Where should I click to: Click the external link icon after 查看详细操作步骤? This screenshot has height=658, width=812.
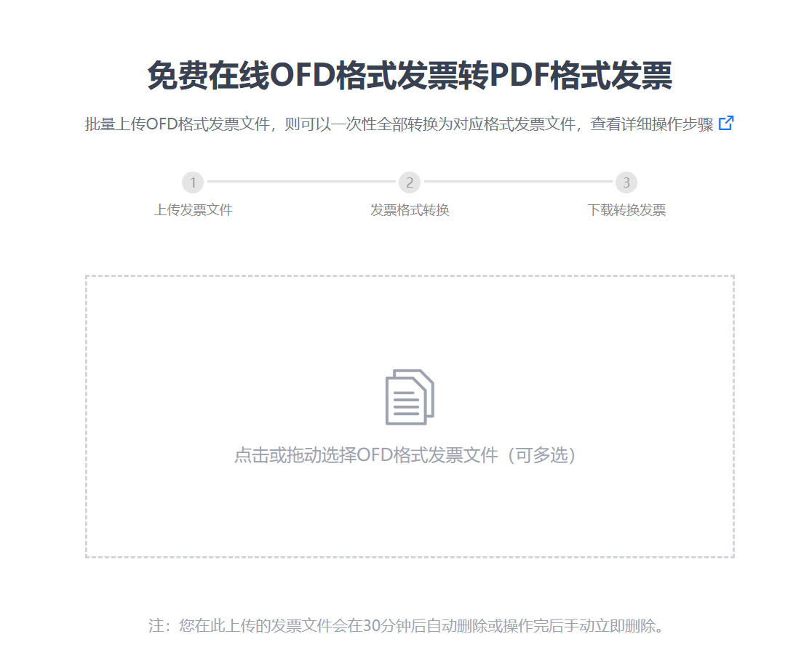point(726,124)
